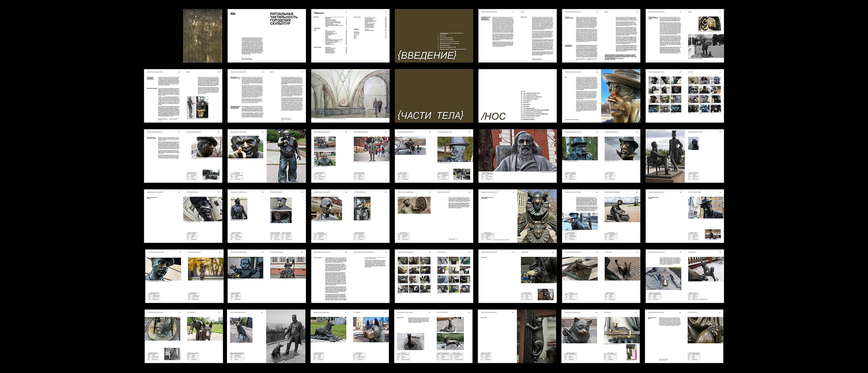
Task: Open the Содержание contents spread
Action: 350,36
